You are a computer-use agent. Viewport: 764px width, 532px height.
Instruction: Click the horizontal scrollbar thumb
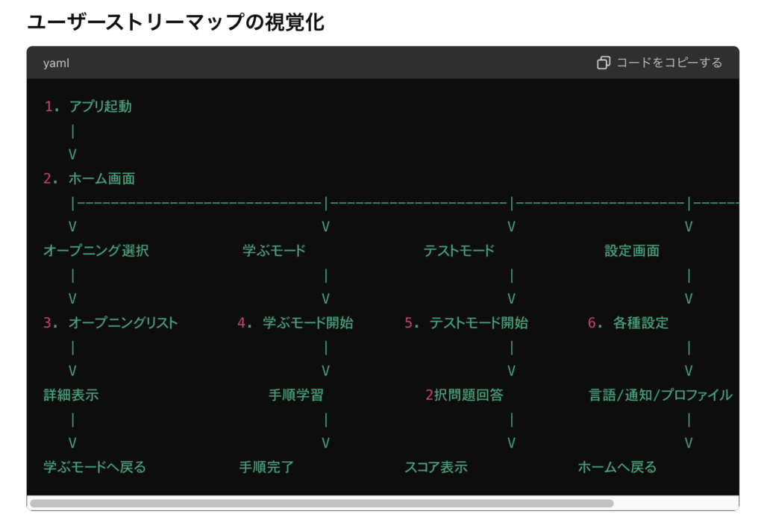pos(321,504)
